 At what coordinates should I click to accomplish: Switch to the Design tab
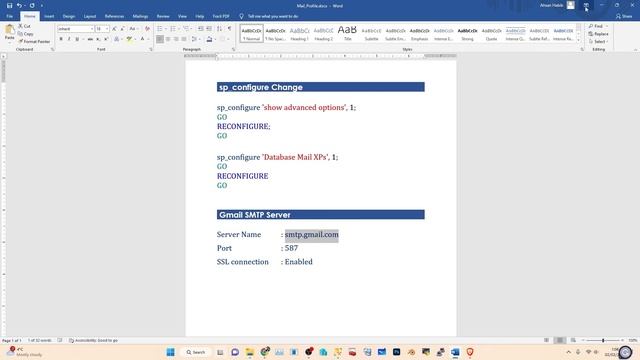[69, 16]
